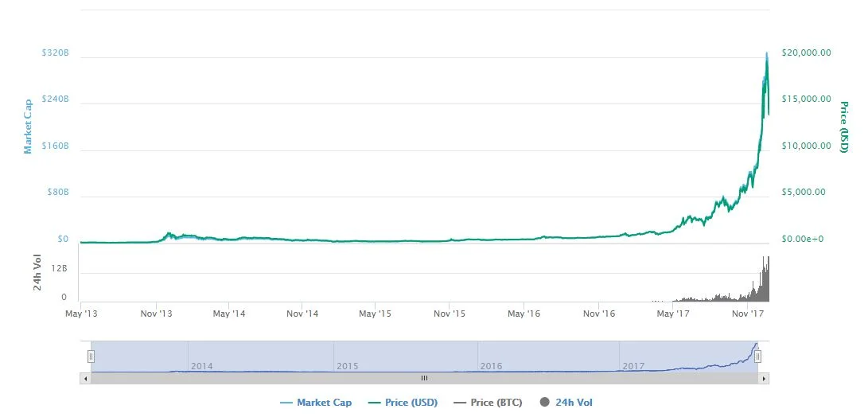Click the navigator scrollbar right arrow
868x417 pixels.
pyautogui.click(x=764, y=379)
